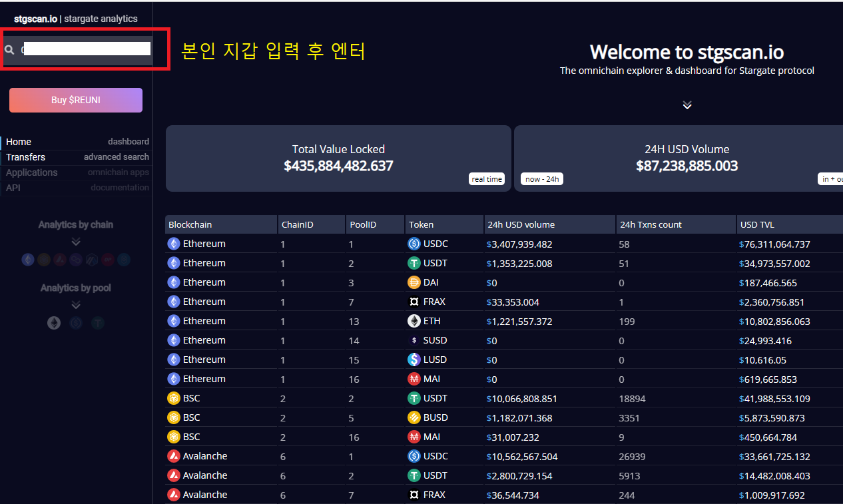Click the $1,009,917.692 TVL value
The height and width of the screenshot is (504, 843).
[772, 495]
